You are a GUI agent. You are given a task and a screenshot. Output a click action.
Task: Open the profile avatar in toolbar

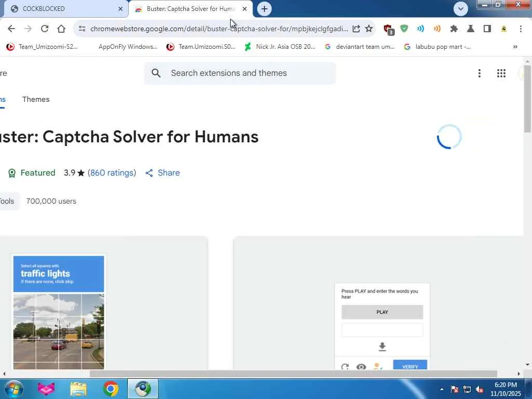(x=504, y=29)
